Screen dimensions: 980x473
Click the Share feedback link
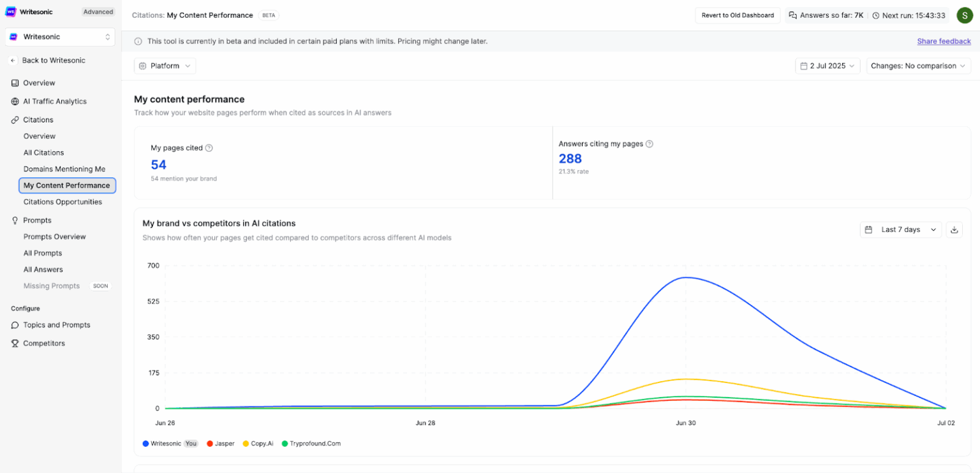point(944,41)
